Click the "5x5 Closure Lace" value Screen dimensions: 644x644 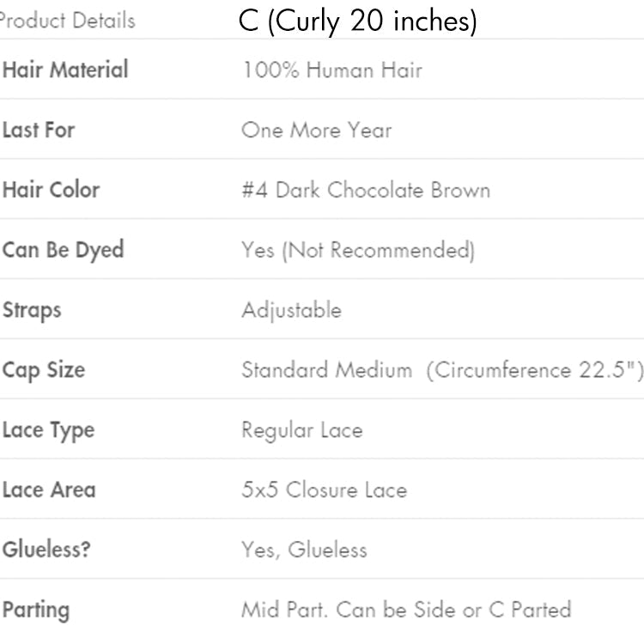click(x=324, y=490)
